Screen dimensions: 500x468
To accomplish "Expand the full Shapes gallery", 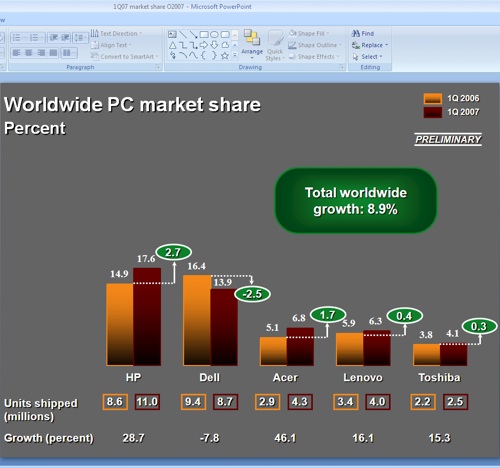I will pos(235,56).
